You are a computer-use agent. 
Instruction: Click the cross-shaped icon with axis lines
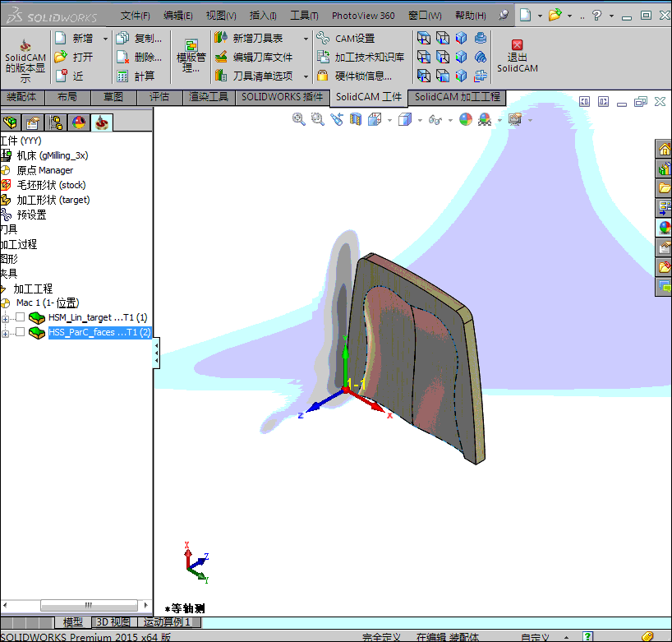tap(481, 76)
